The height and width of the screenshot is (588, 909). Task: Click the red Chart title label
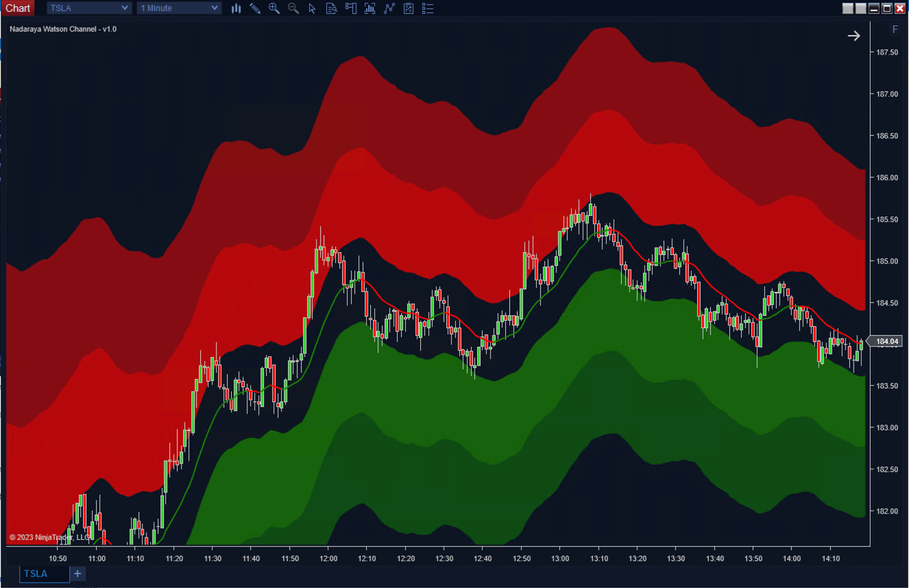point(18,8)
